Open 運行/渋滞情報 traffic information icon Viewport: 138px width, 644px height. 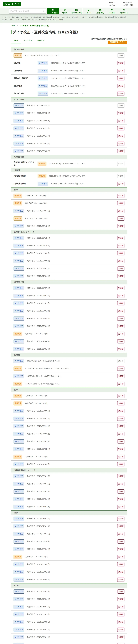pyautogui.click(x=76, y=11)
